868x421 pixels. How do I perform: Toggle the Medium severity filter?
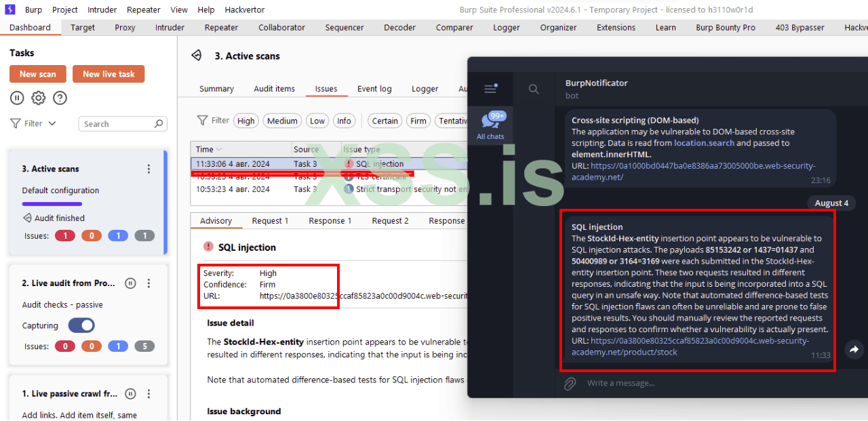point(282,121)
